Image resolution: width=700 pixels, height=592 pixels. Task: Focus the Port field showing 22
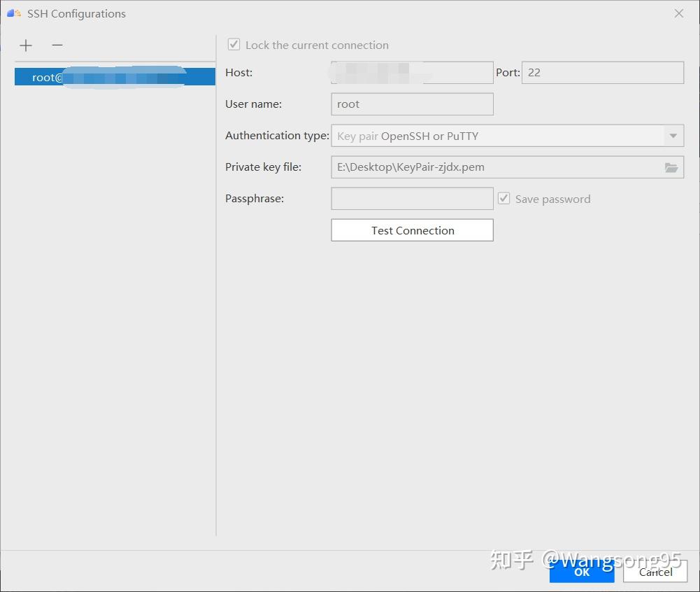tap(603, 72)
